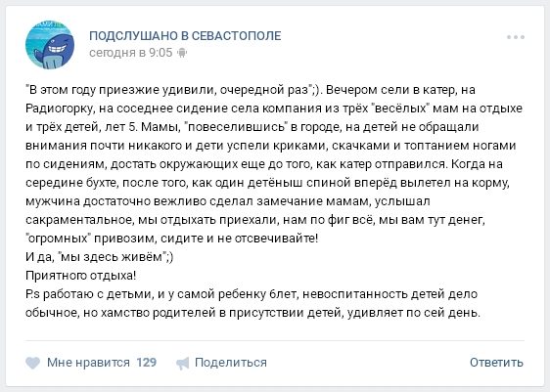Open the whale avatar of the community
550x392 pixels.
[x=50, y=45]
